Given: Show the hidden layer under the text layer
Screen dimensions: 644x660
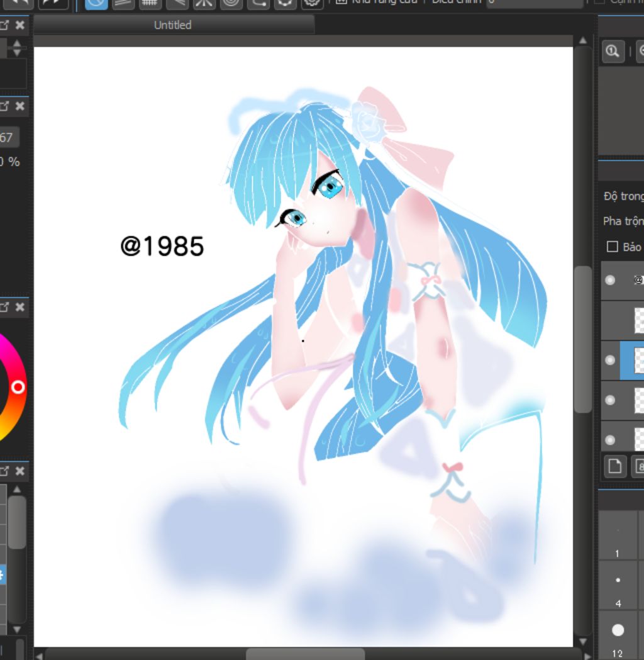Looking at the screenshot, I should pos(610,320).
